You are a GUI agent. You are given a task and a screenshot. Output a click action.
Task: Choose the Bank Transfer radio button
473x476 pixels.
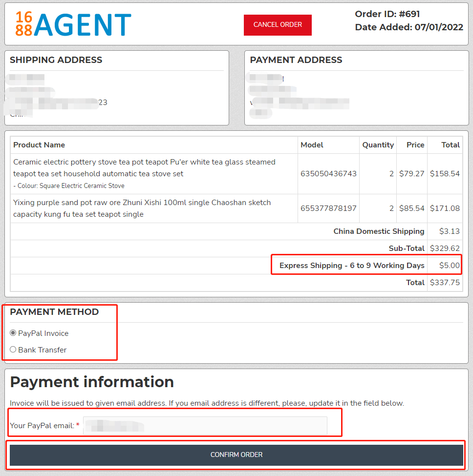13,350
